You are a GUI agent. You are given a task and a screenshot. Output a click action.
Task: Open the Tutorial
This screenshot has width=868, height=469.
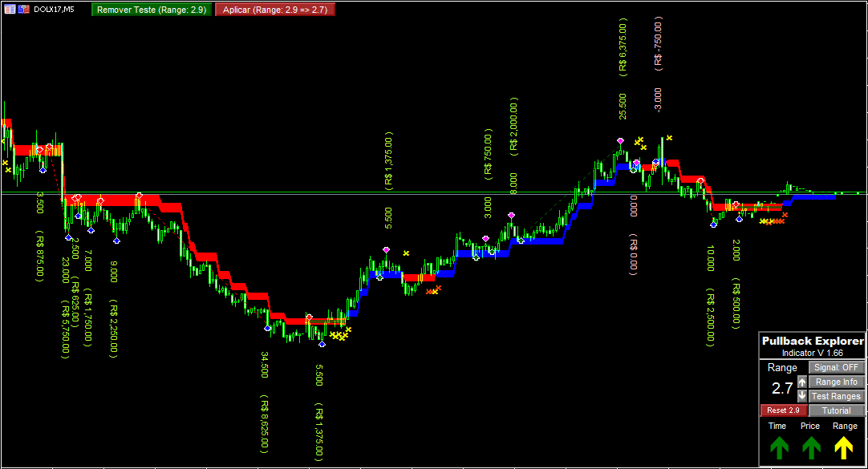click(x=836, y=410)
